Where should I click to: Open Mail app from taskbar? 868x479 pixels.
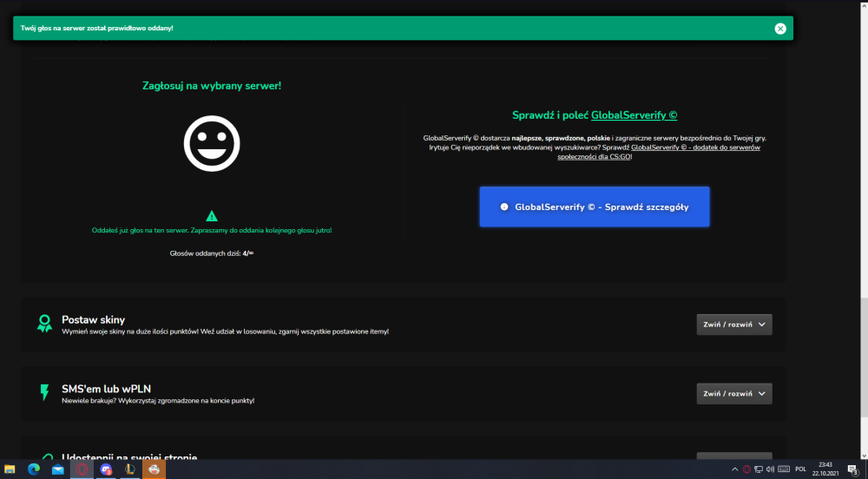58,469
